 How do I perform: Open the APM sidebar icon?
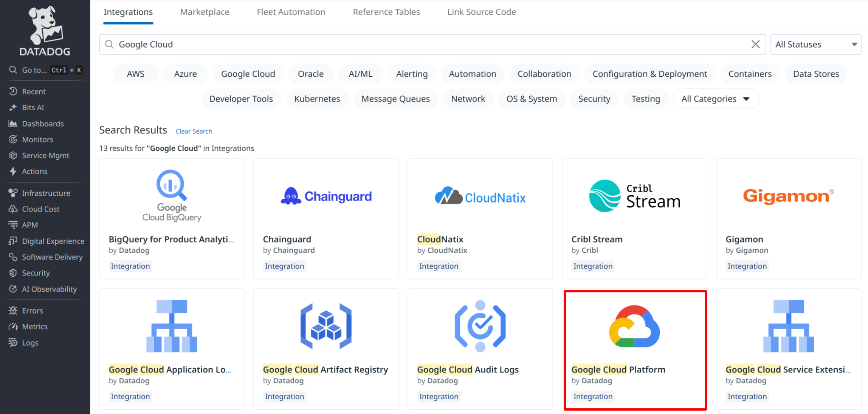point(13,225)
